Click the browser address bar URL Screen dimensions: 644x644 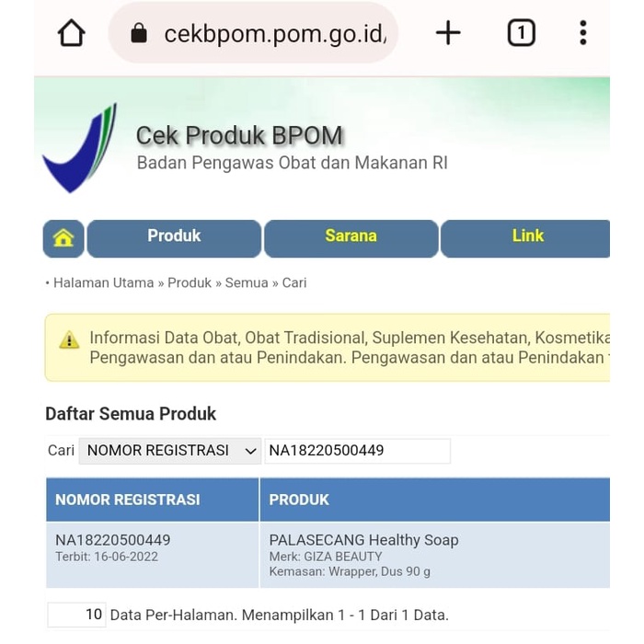click(274, 34)
